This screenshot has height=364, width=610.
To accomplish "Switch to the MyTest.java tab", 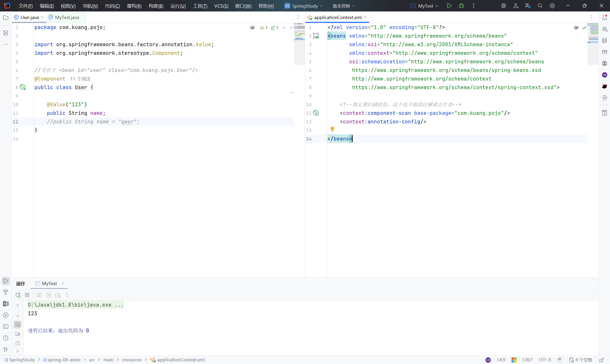I will (67, 17).
